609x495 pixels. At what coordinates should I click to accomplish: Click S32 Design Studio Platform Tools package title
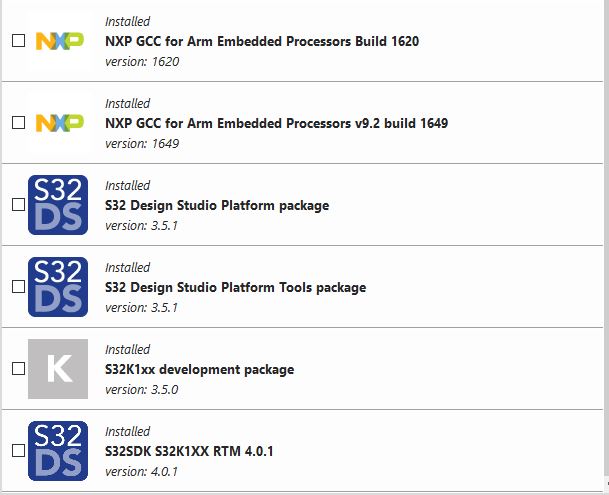click(235, 288)
